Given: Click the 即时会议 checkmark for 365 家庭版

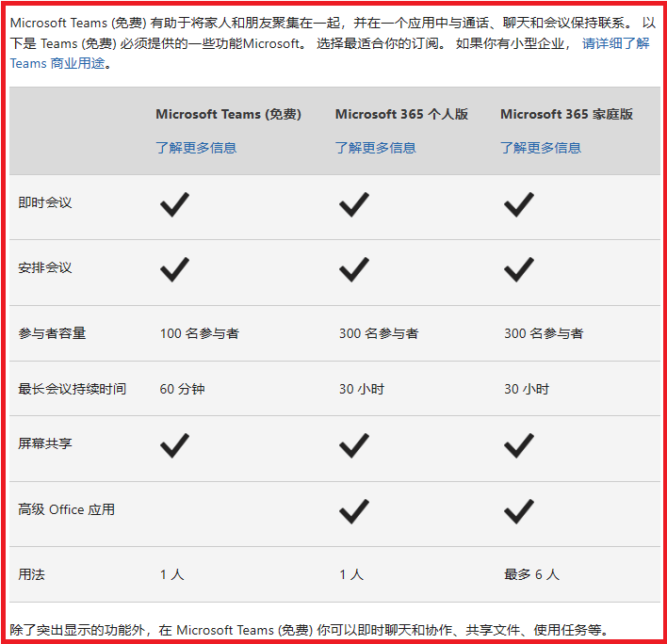Looking at the screenshot, I should (519, 204).
